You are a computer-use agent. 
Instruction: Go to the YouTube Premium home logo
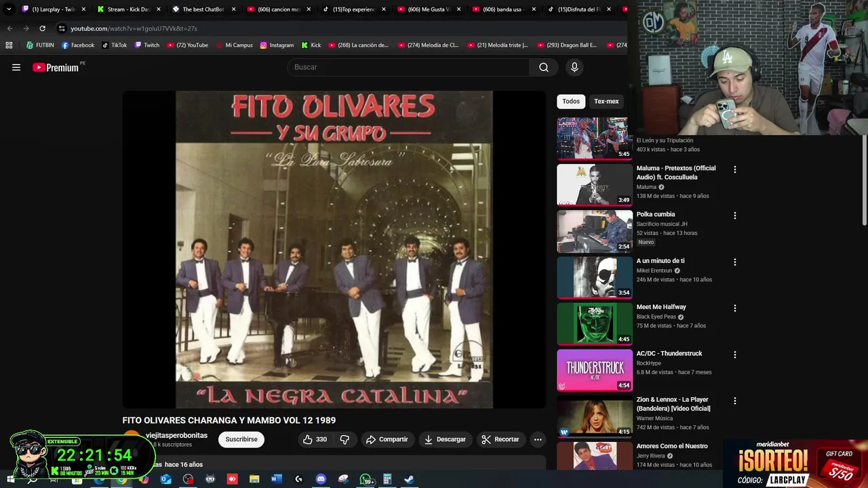click(56, 67)
